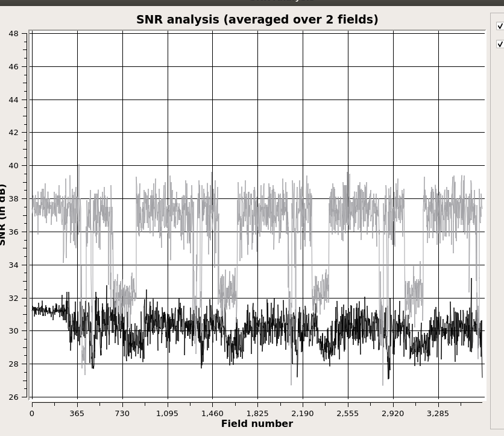Click the 48 dB y-axis tick label

tap(14, 33)
